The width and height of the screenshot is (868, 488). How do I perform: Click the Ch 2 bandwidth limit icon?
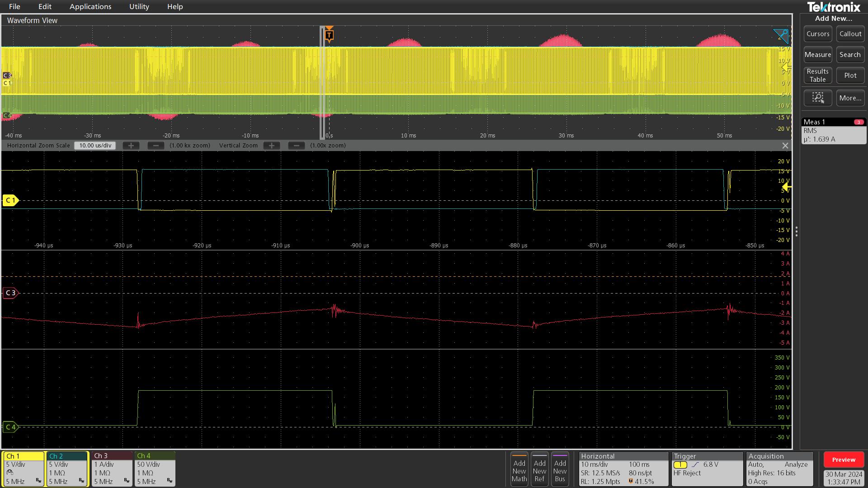(x=81, y=481)
